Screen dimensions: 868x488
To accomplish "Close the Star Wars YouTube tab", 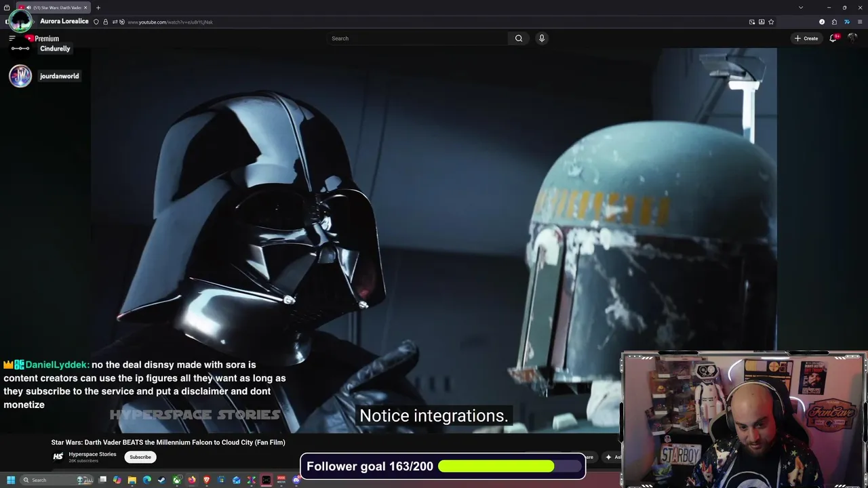I will (x=85, y=7).
